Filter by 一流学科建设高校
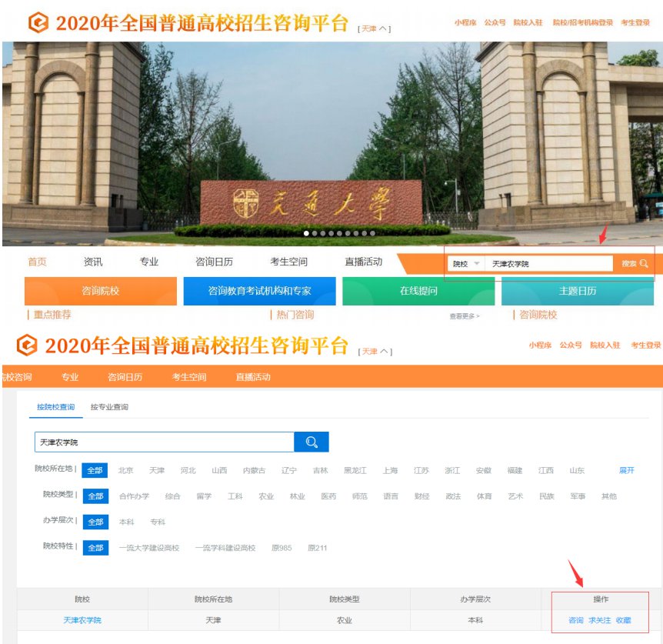Screen dimensions: 663x644 coord(225,548)
